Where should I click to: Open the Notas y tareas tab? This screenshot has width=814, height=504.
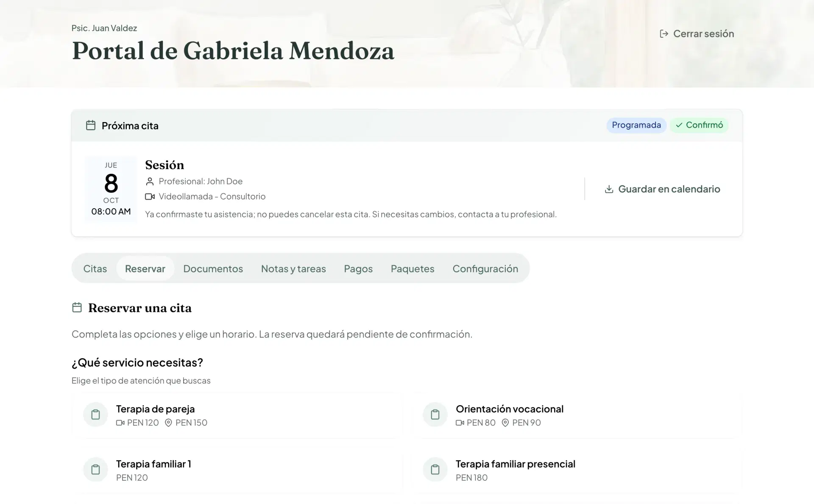[x=293, y=268]
